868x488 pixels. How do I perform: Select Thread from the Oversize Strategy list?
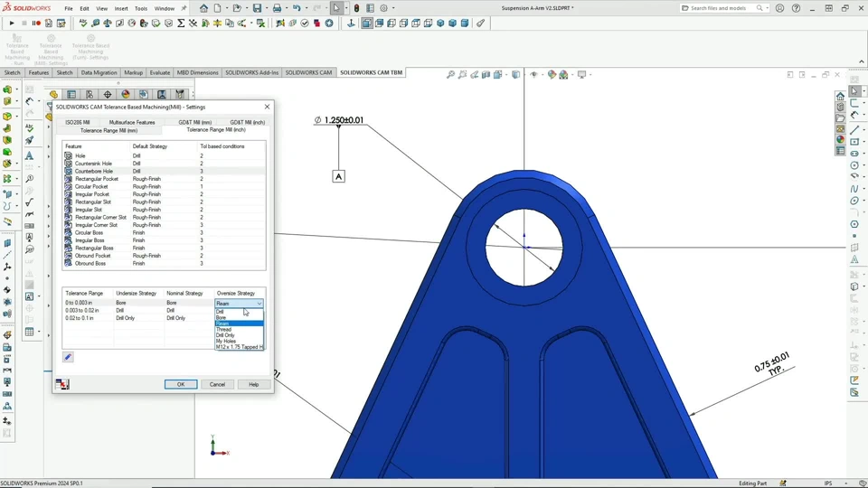(224, 330)
